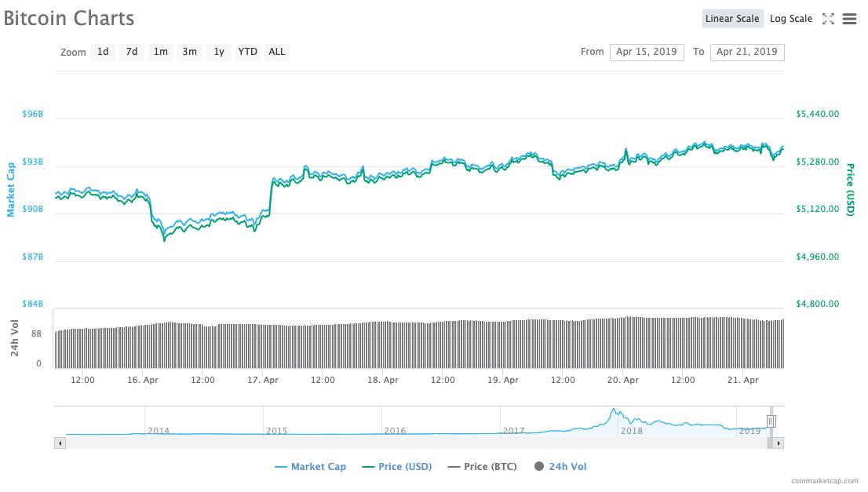Click the 24h Vol axis title
Screen dimensions: 868x492
tap(14, 338)
